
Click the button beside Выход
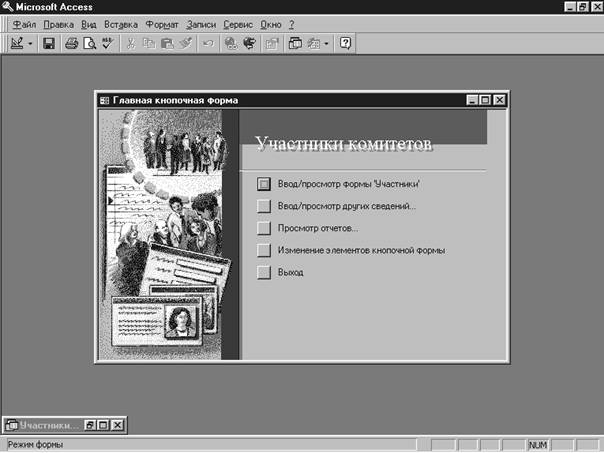[264, 272]
